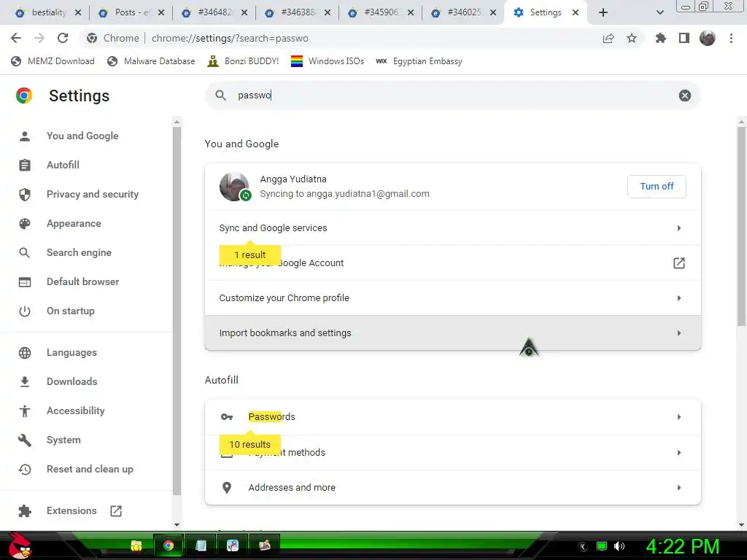The height and width of the screenshot is (560, 747).
Task: Expand Payment methods row arrow
Action: (679, 452)
